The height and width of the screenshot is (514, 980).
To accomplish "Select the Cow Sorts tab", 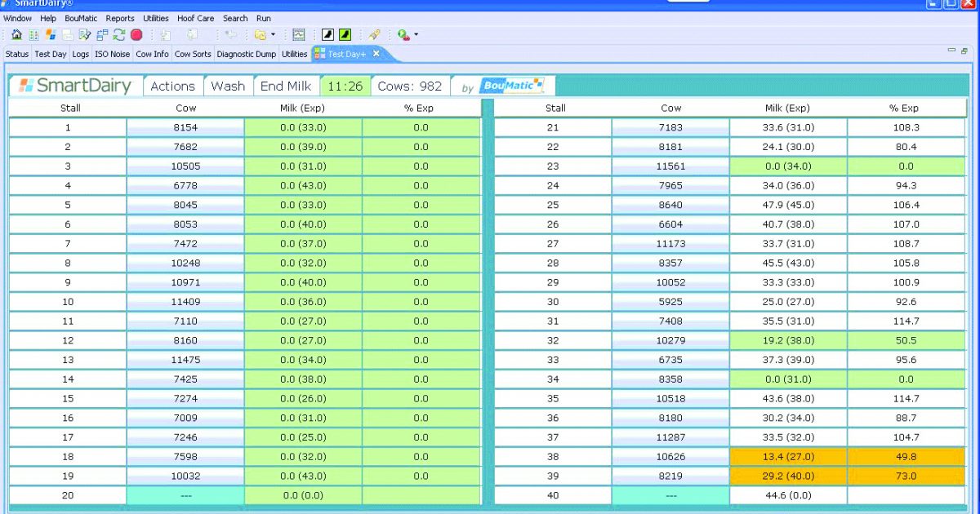I will click(193, 54).
